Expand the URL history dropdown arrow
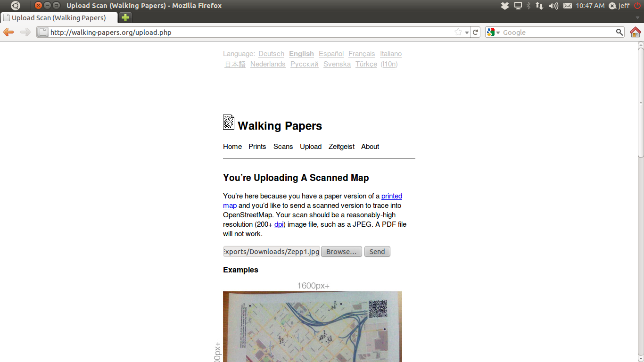This screenshot has height=362, width=644. point(467,33)
